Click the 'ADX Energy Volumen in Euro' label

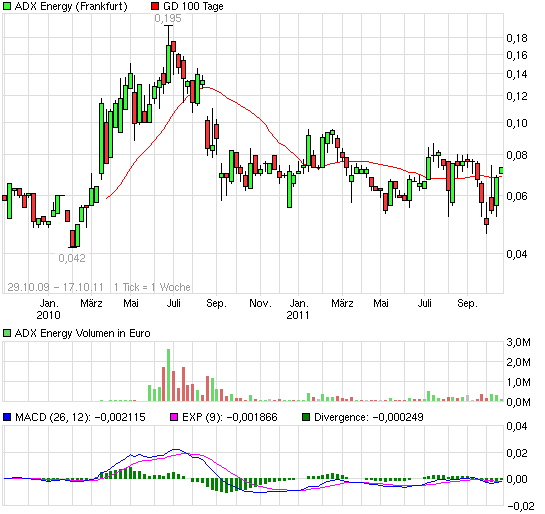coord(83,333)
